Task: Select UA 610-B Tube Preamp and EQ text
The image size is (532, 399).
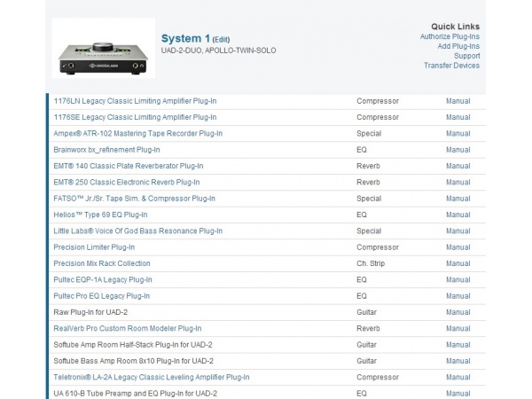Action: tap(136, 394)
